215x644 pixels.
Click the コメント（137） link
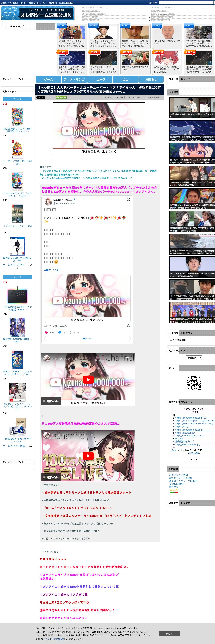pos(134,97)
